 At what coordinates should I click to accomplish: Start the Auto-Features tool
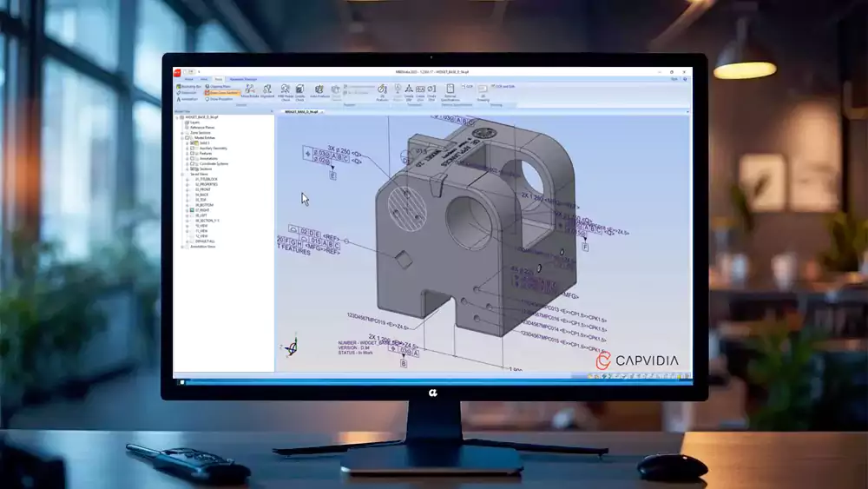point(319,91)
